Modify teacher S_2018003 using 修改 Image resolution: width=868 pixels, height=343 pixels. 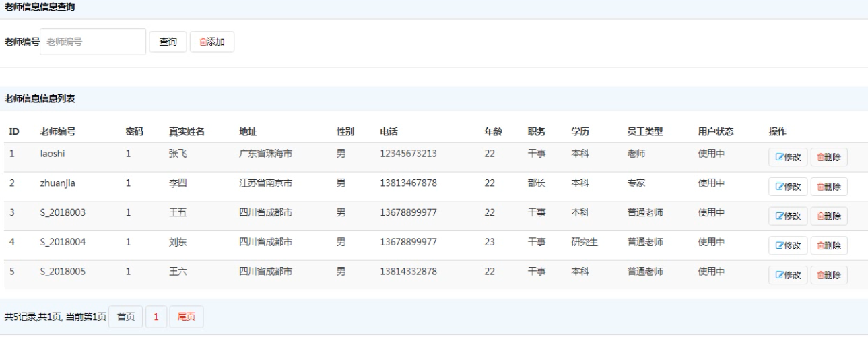click(x=788, y=216)
